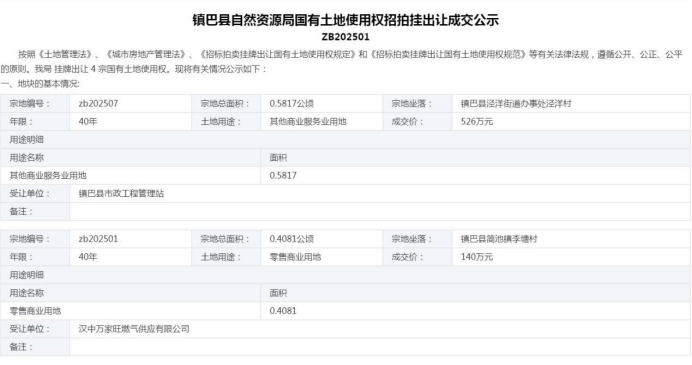Click the 0.4081 area detail value
692x365 pixels.
(283, 311)
